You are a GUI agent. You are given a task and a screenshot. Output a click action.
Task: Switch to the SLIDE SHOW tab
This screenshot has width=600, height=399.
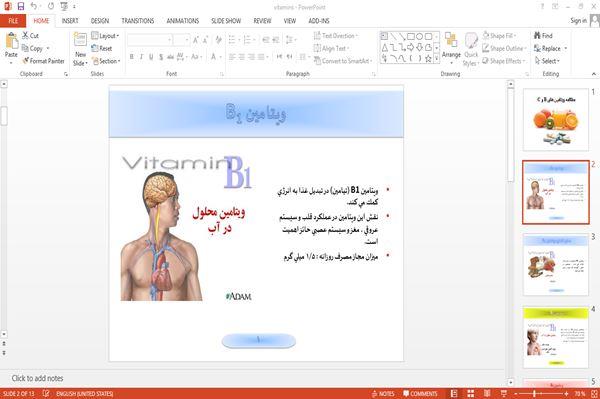click(x=226, y=21)
